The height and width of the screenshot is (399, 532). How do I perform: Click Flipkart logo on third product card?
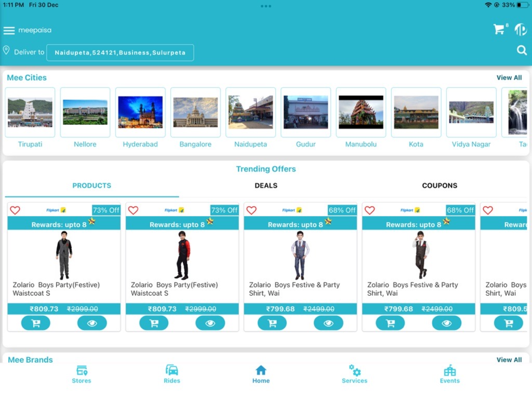(292, 210)
